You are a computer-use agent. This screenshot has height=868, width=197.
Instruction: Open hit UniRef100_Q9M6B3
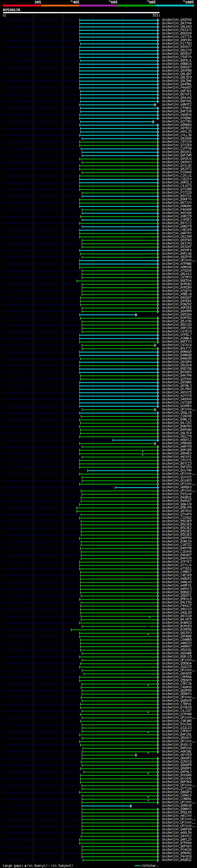point(177,125)
